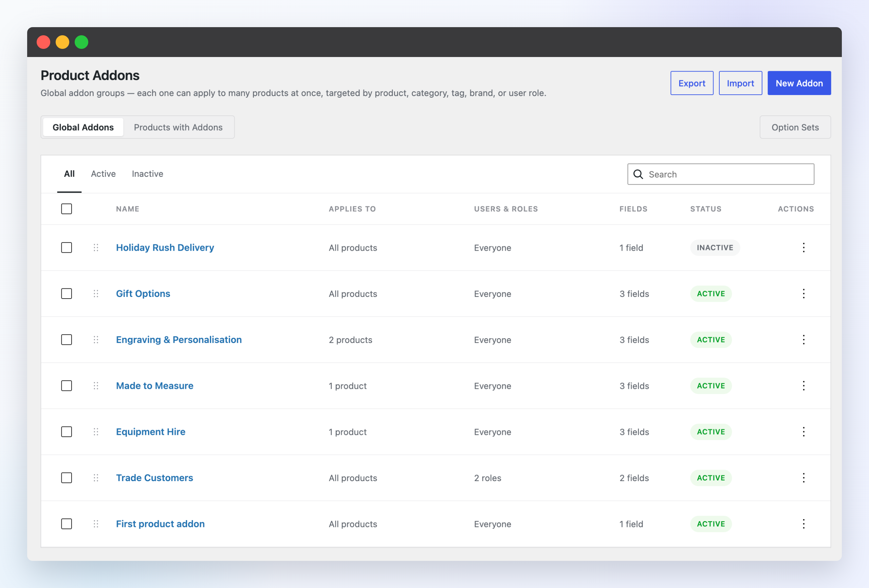The height and width of the screenshot is (588, 869).
Task: Select the Equipment Hire checkbox
Action: coord(67,432)
